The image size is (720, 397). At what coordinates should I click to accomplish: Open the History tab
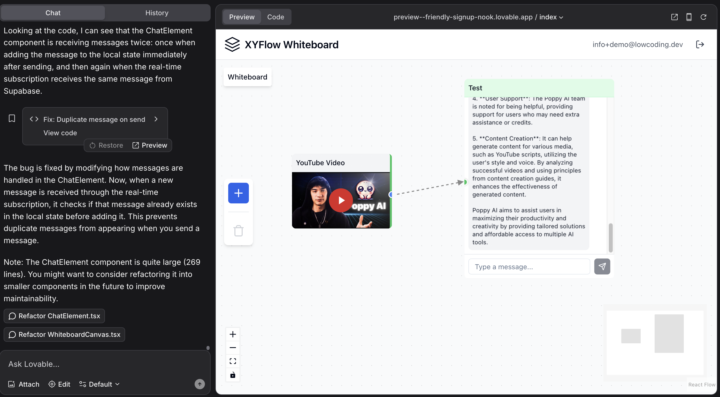[157, 13]
